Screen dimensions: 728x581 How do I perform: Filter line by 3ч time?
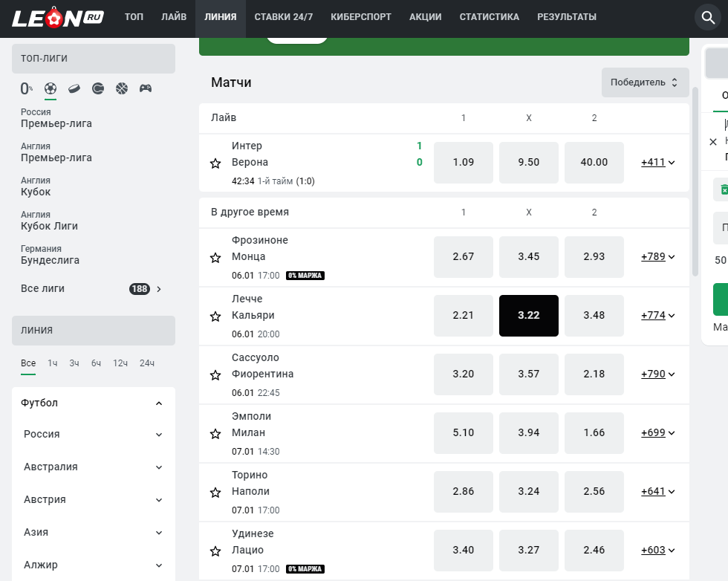pyautogui.click(x=74, y=363)
